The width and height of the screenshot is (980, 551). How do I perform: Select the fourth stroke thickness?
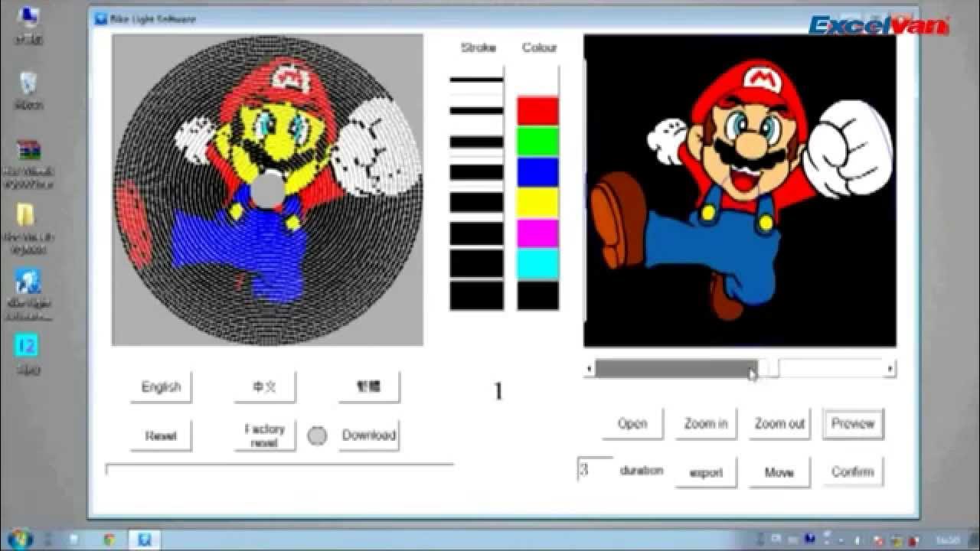pos(476,172)
